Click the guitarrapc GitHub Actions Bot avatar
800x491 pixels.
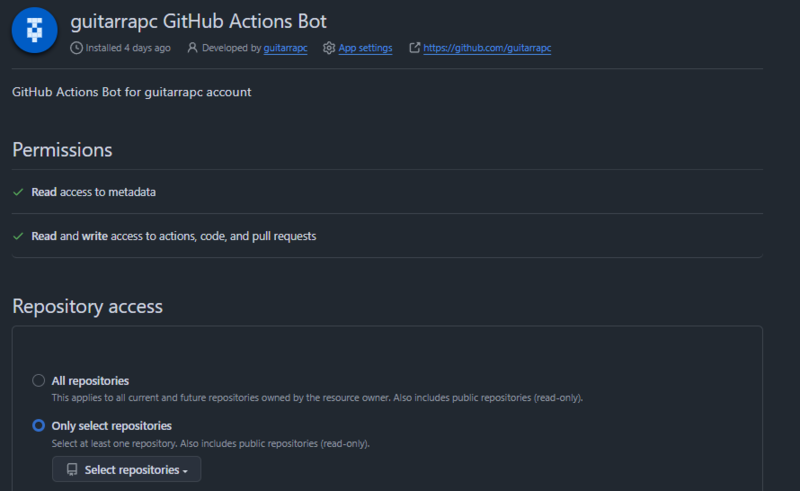[x=34, y=30]
